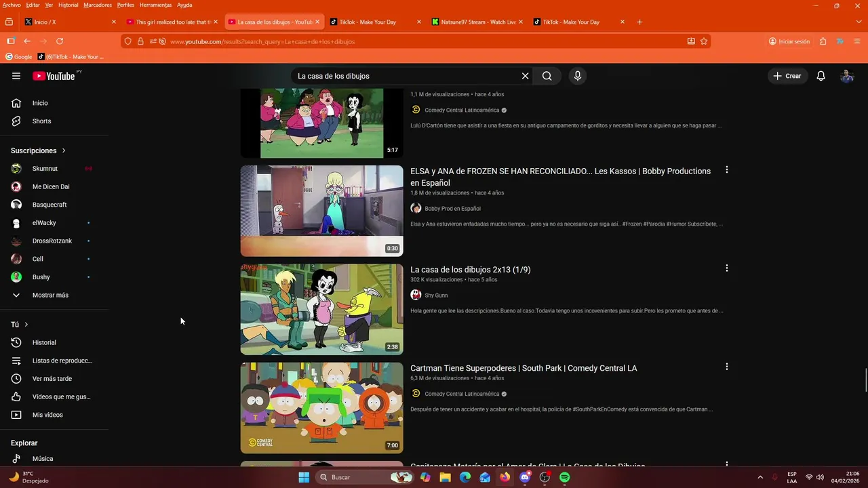Open the Archivo browser menu

(x=12, y=5)
